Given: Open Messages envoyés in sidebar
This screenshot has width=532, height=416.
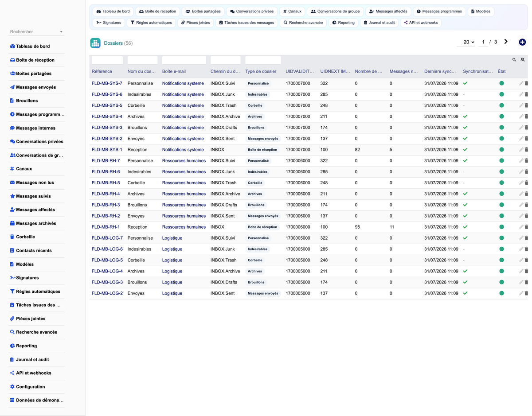Looking at the screenshot, I should (x=33, y=87).
